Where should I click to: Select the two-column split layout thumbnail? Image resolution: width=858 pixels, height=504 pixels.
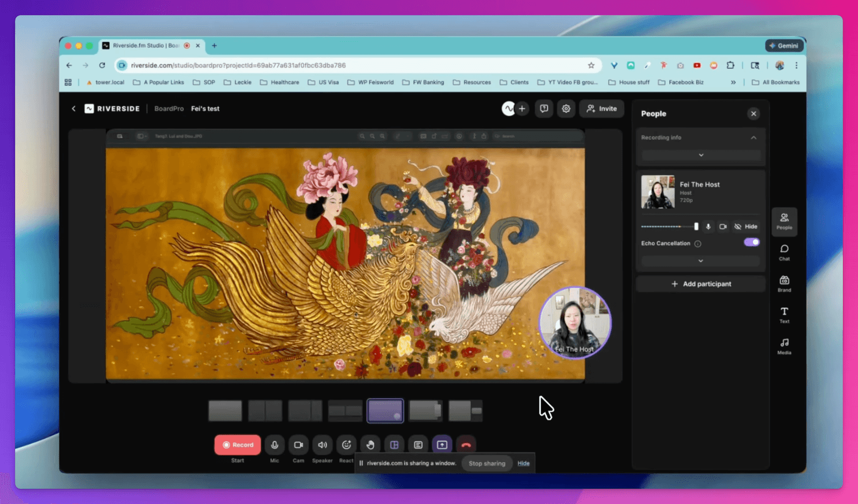pos(265,411)
